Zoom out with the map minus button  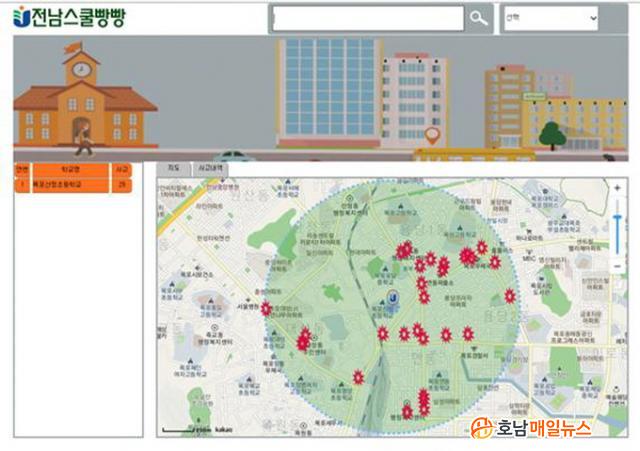tap(618, 266)
